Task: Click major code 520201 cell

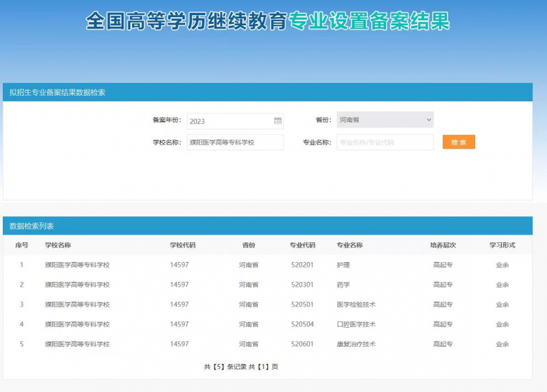Action: (302, 265)
